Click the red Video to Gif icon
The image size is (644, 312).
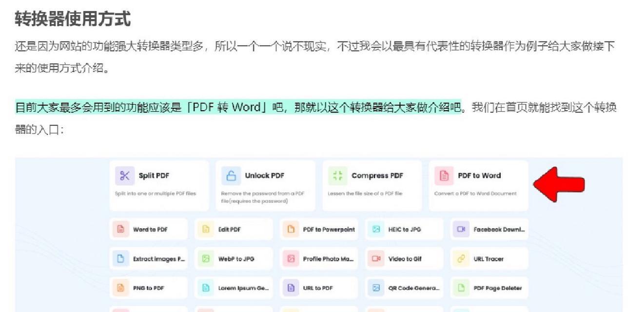point(376,259)
